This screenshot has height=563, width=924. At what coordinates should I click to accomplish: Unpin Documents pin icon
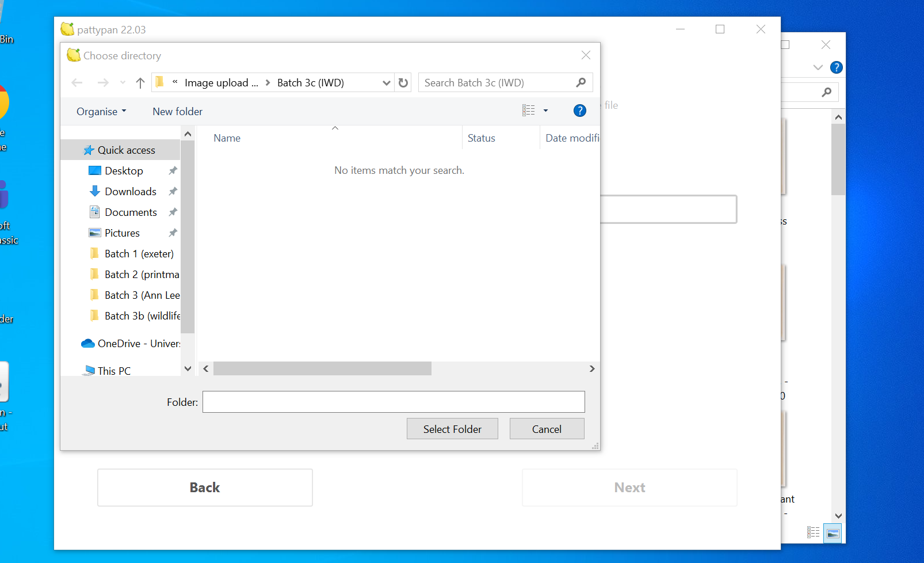pos(173,212)
